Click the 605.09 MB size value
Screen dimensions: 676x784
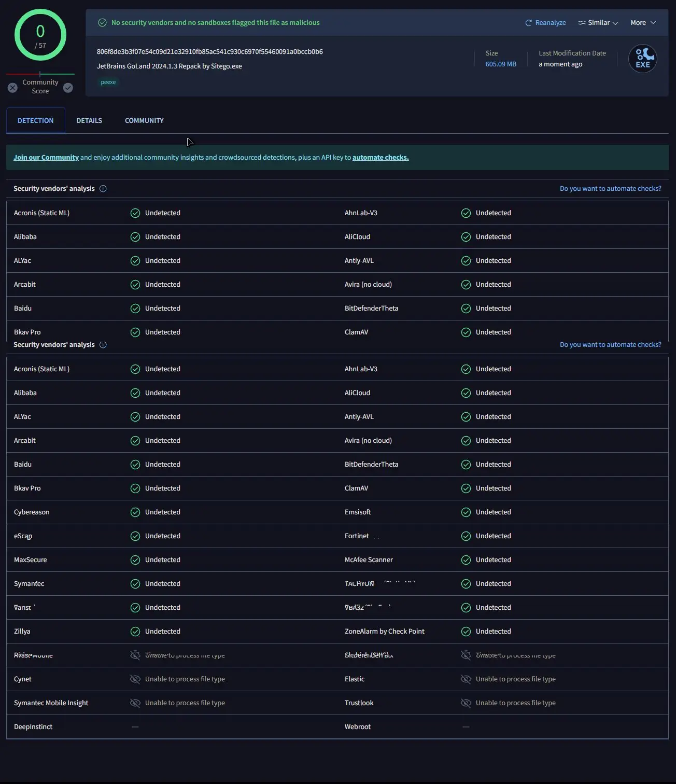click(x=501, y=64)
